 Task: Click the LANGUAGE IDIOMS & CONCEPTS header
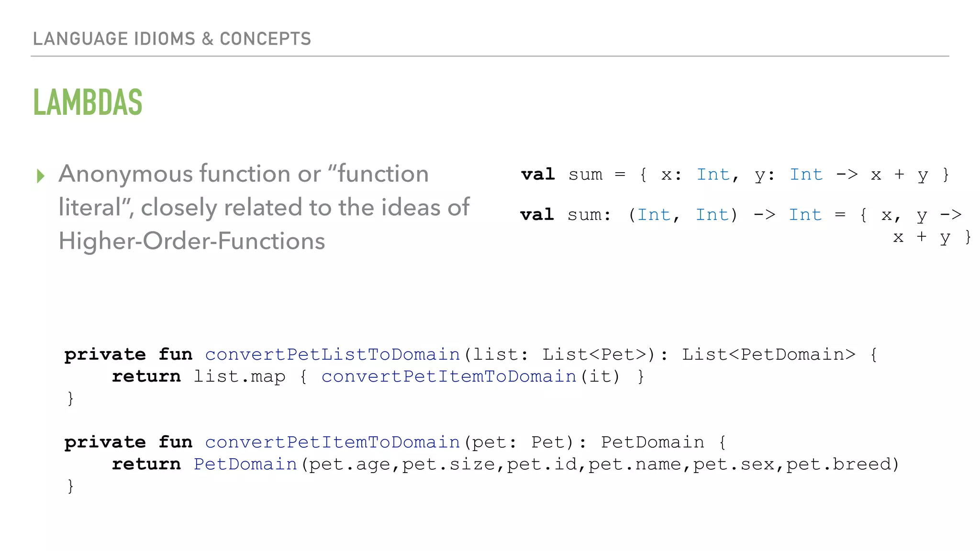[x=172, y=39]
